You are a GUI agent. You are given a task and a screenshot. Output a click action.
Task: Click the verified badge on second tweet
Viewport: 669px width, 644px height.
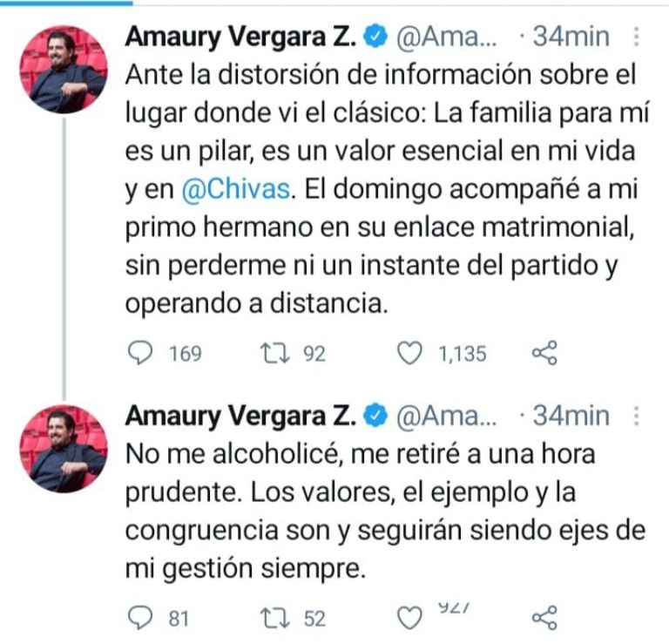pyautogui.click(x=375, y=417)
